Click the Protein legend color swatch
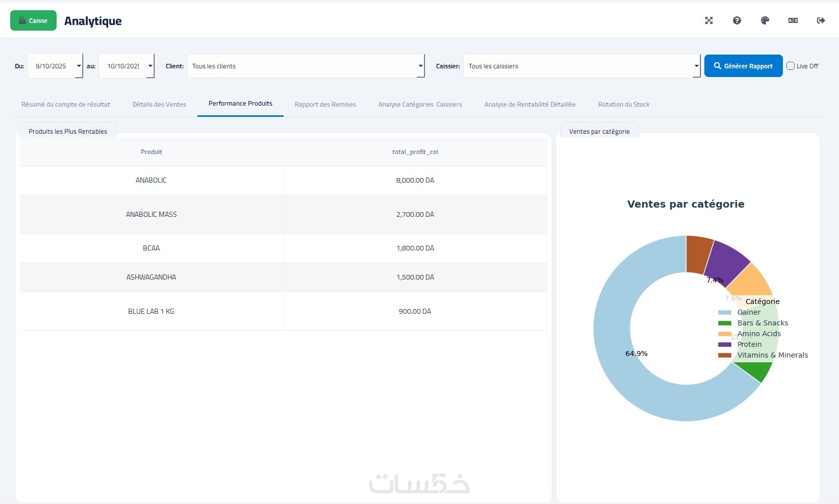The image size is (839, 504). [x=725, y=345]
